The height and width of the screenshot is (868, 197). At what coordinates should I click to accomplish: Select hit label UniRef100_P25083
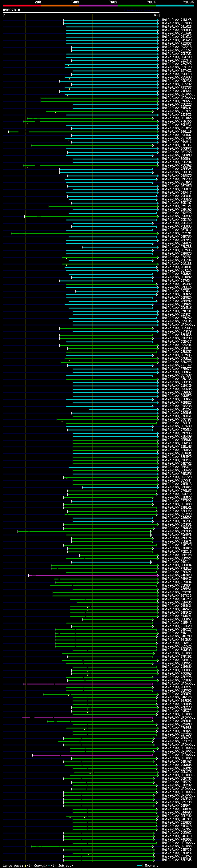click(x=177, y=78)
